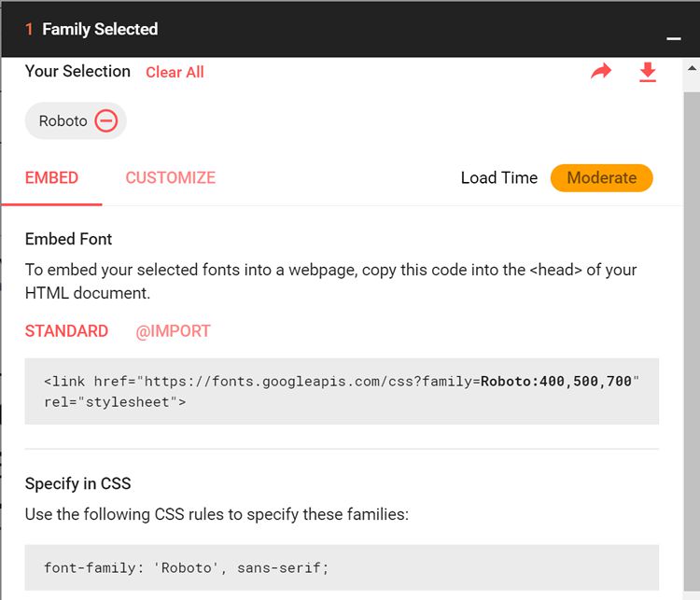700x600 pixels.
Task: Click the bold Roboto:400,500,700 text
Action: coord(556,382)
